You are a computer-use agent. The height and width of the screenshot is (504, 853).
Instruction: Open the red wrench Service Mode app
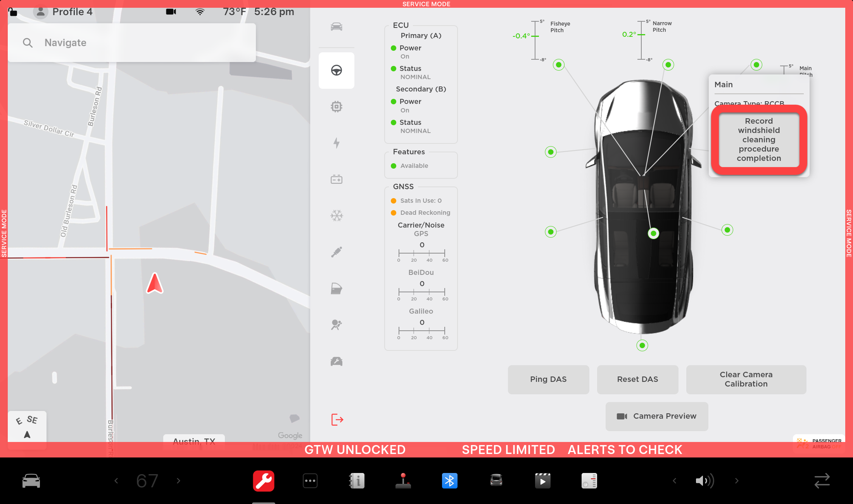pos(264,481)
